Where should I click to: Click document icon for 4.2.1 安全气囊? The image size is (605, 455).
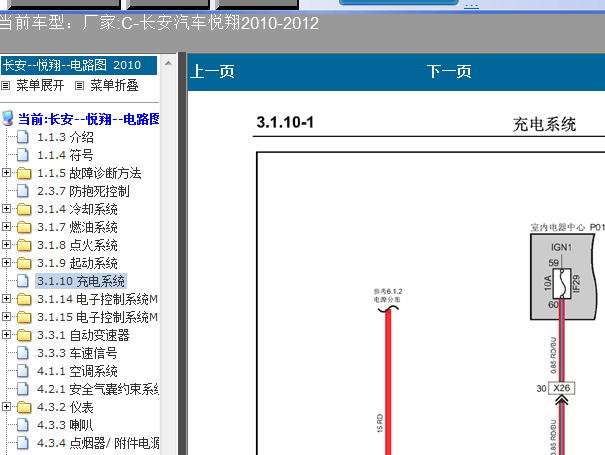(x=23, y=389)
